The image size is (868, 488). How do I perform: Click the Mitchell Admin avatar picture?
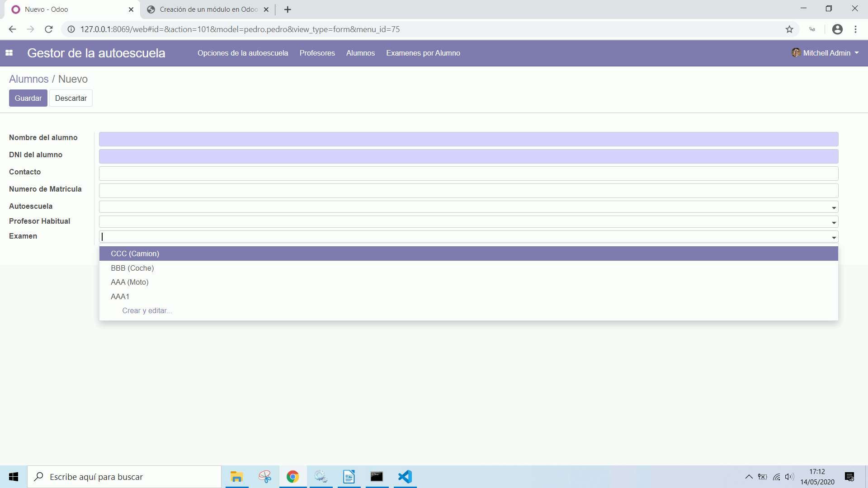[x=796, y=53]
